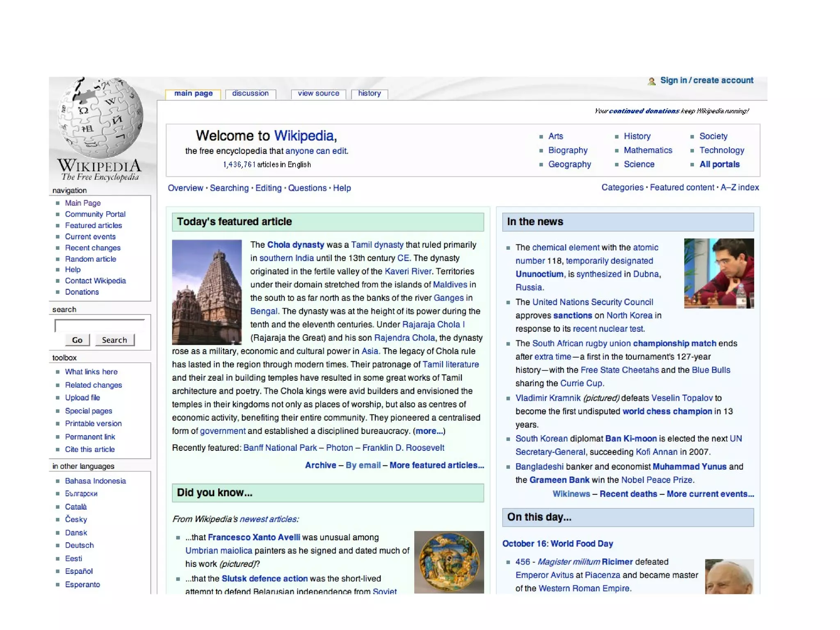Open the Searching help link

coord(229,188)
